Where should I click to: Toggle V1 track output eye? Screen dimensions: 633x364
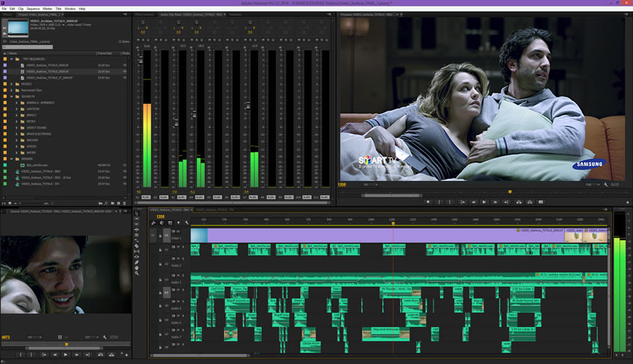pyautogui.click(x=178, y=231)
